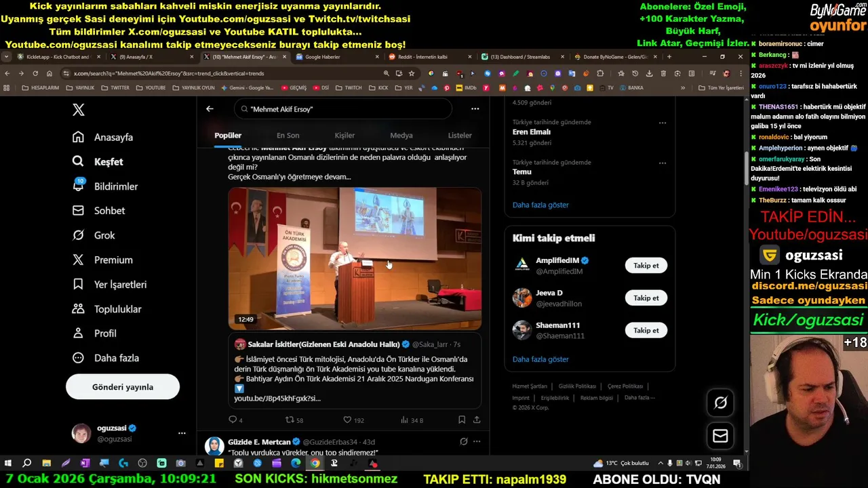This screenshot has width=868, height=488.
Task: Expand Daha fazla footer links
Action: (x=639, y=397)
